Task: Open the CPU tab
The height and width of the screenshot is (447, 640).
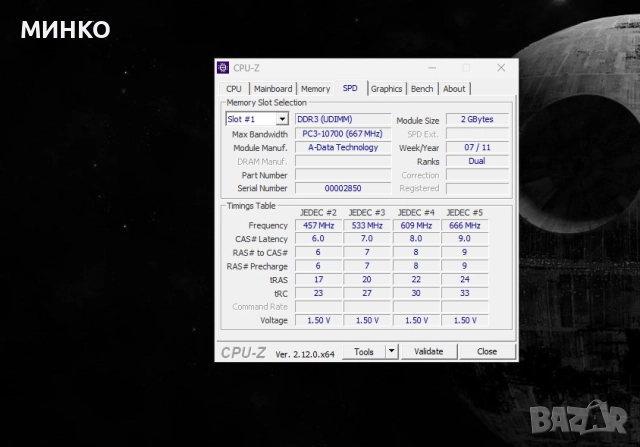Action: point(233,89)
